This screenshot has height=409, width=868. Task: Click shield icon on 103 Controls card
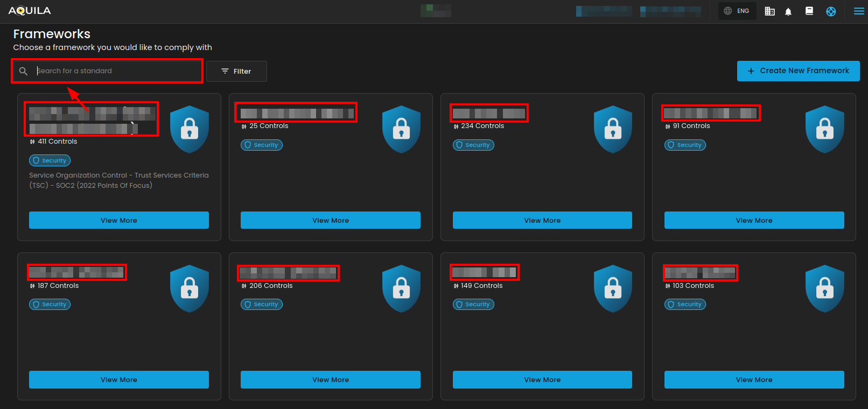pyautogui.click(x=824, y=288)
